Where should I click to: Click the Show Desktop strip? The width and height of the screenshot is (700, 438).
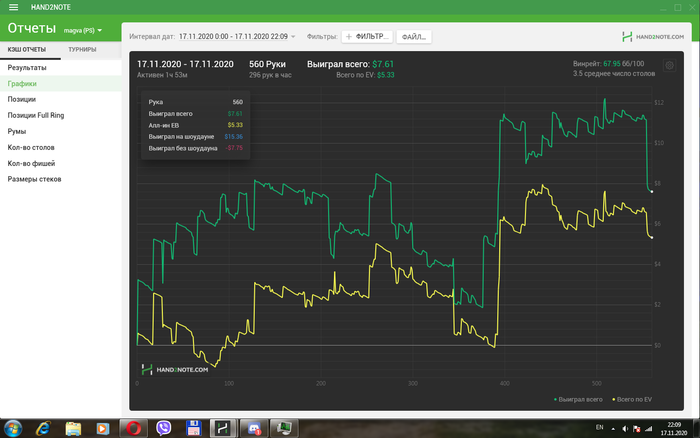(x=696, y=429)
